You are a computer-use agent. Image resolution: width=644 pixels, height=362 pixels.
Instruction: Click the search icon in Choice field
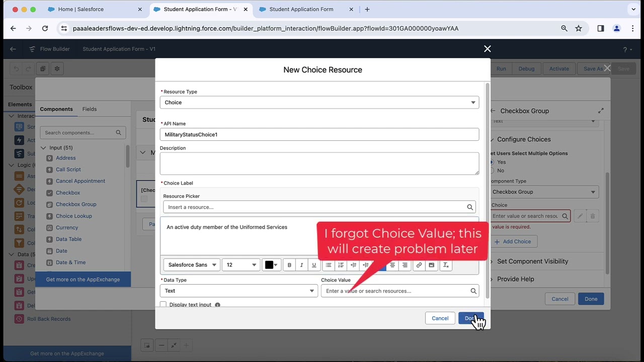point(565,216)
